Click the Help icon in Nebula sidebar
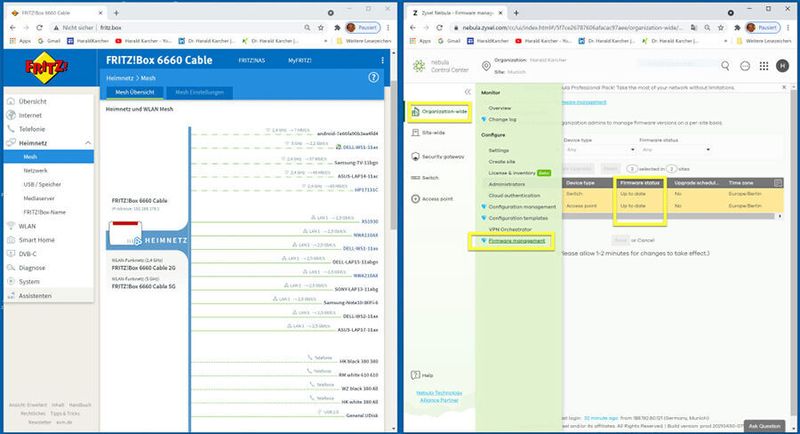The width and height of the screenshot is (800, 434). point(415,375)
